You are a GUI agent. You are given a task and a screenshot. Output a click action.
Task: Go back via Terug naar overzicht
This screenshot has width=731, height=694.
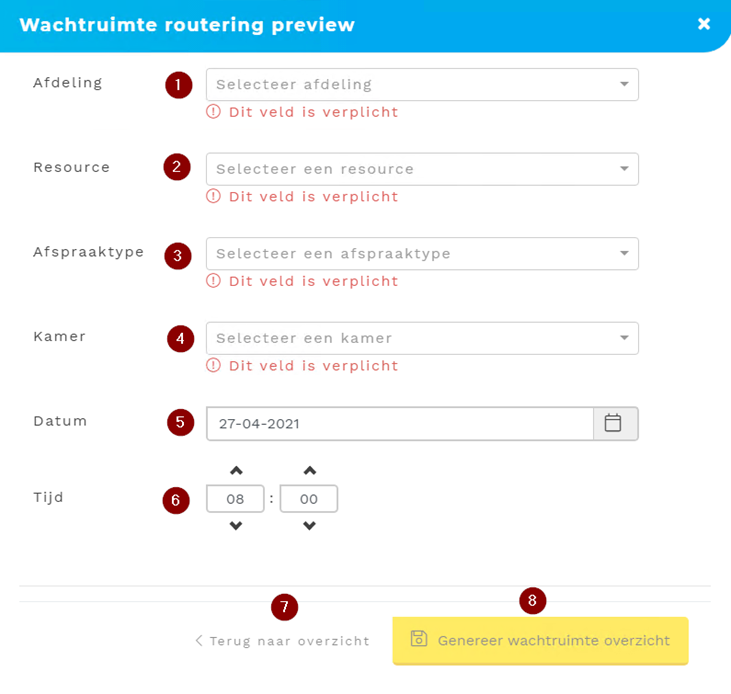click(x=288, y=641)
